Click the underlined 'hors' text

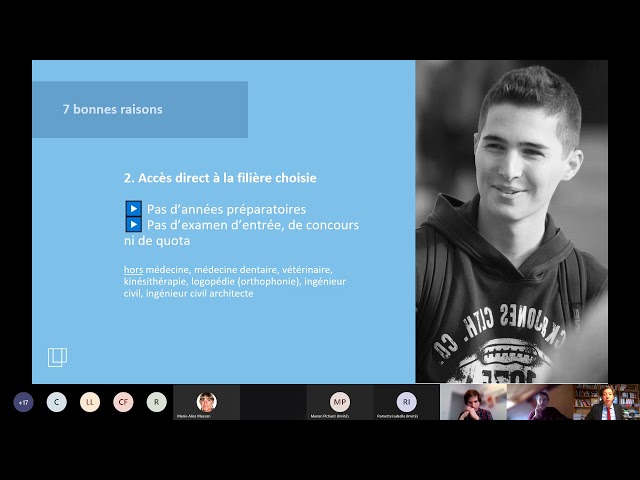point(133,270)
